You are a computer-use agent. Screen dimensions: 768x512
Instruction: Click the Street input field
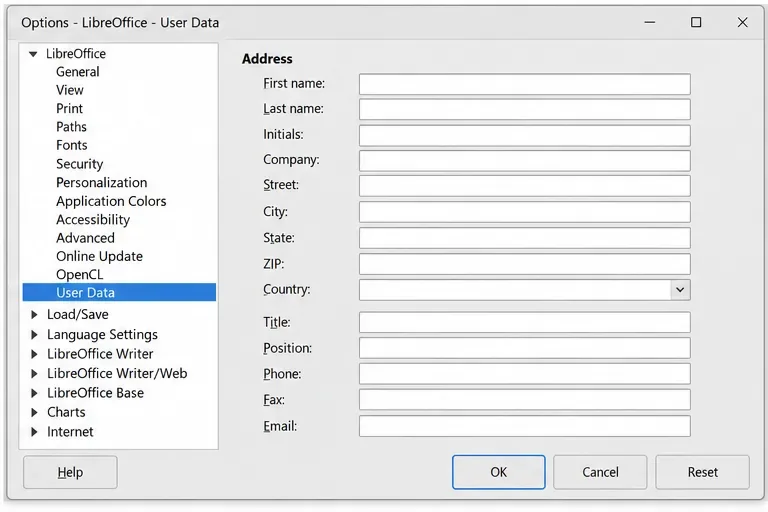[x=525, y=186]
